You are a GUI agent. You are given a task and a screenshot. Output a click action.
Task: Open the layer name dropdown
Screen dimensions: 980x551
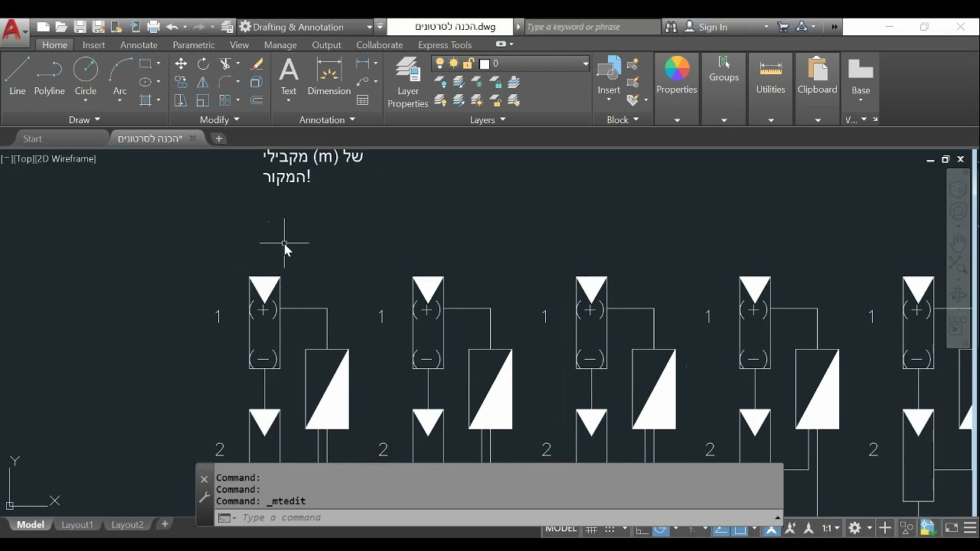click(x=586, y=64)
